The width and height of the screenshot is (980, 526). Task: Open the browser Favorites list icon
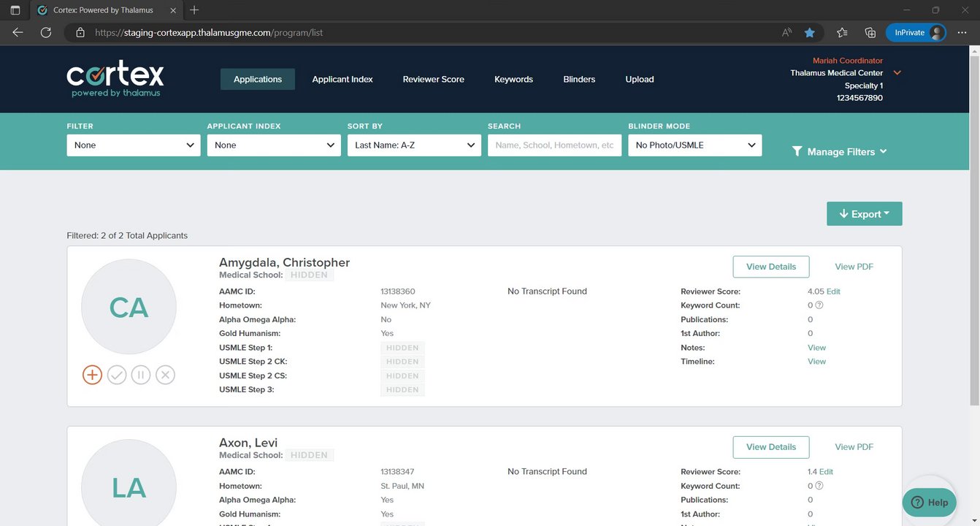(x=842, y=32)
